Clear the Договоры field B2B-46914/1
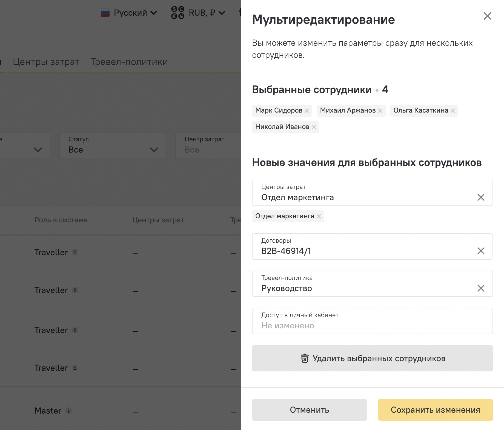 (x=481, y=251)
